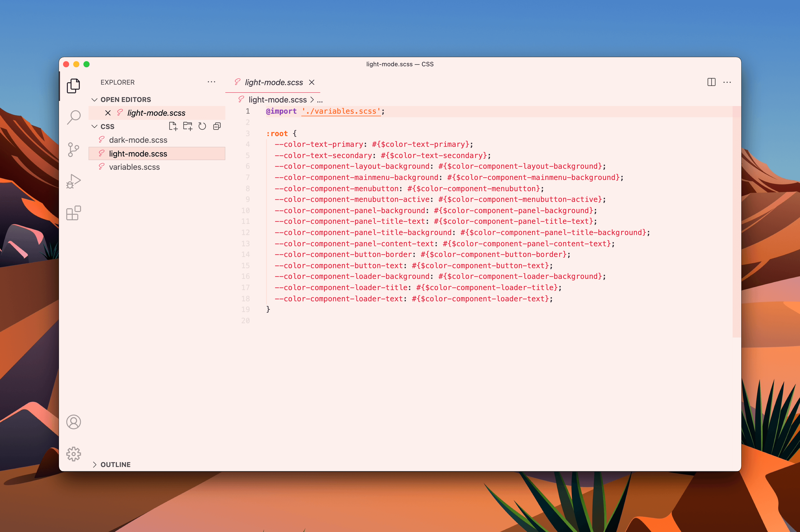Select the light-mode.scss editor tab

(274, 82)
